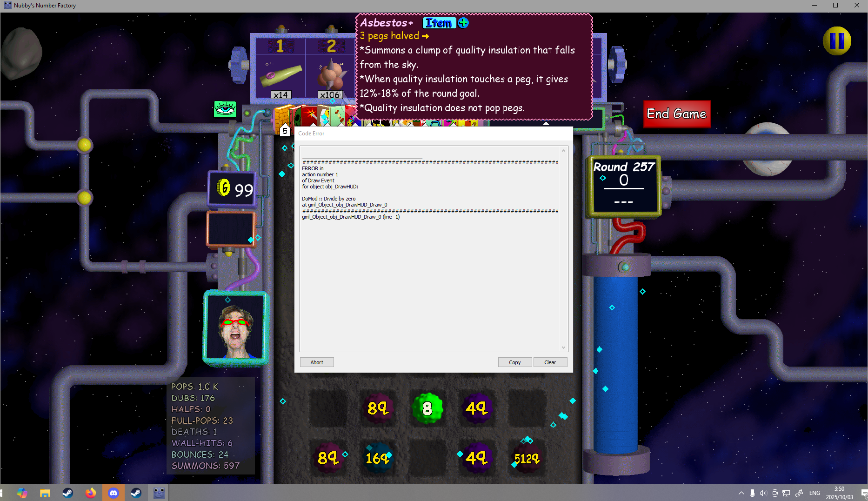Click the blue 16q peg

(377, 459)
